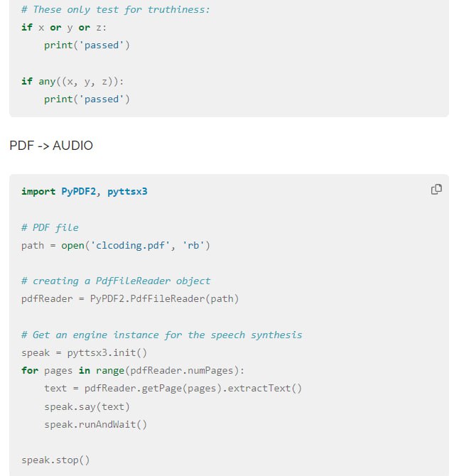Click the '# creating a PdfFileReader object' comment
This screenshot has width=459, height=476.
[x=116, y=281]
